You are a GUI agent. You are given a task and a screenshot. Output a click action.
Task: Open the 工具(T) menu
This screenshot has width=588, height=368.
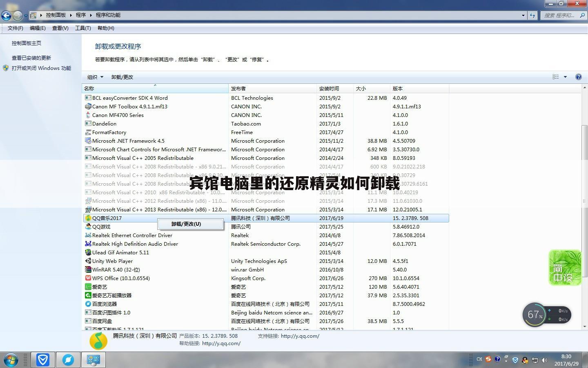click(83, 28)
